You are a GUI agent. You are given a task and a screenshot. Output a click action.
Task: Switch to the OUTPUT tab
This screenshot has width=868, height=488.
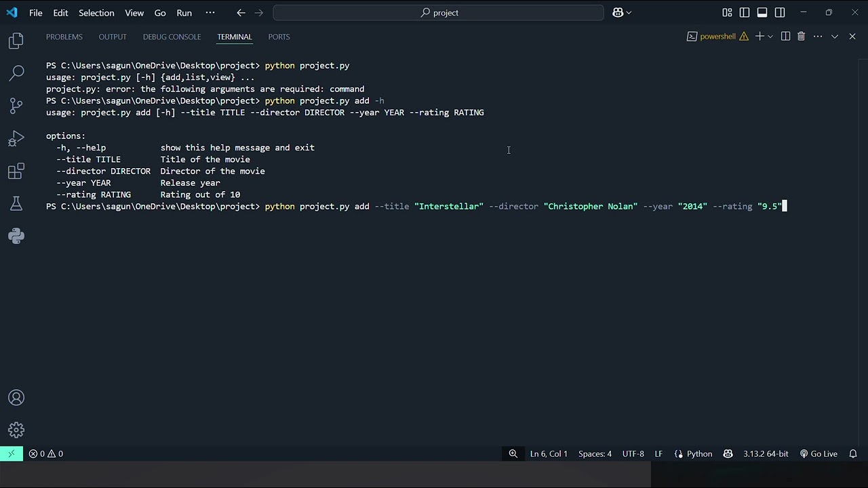[113, 37]
